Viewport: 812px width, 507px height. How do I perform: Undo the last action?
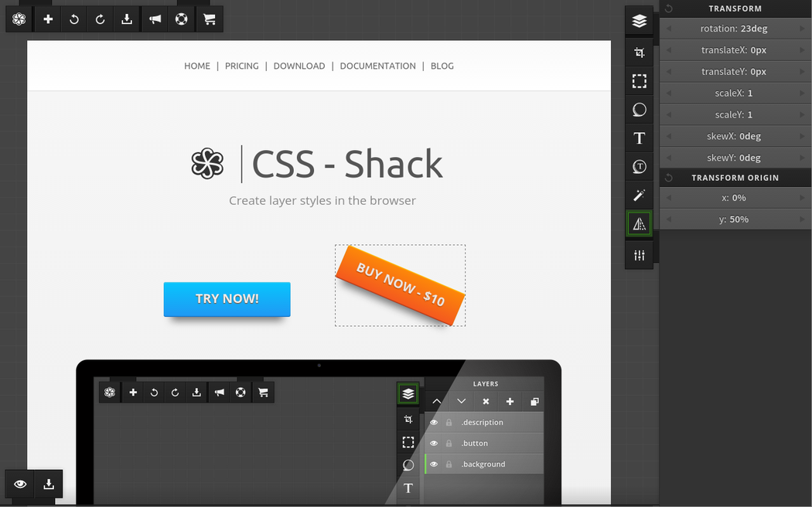pos(74,19)
